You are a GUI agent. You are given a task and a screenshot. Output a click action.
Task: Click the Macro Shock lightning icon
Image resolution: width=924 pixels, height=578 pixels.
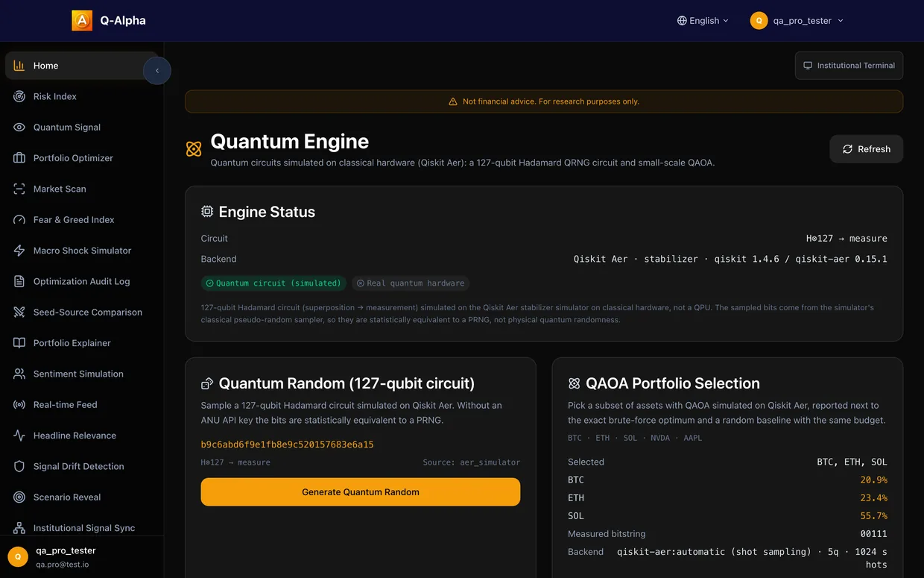pyautogui.click(x=19, y=251)
